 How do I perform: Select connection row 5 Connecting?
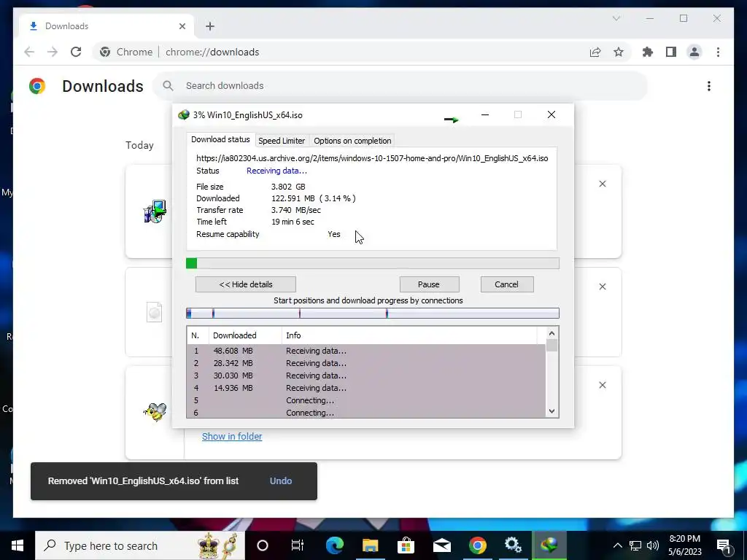pos(366,400)
